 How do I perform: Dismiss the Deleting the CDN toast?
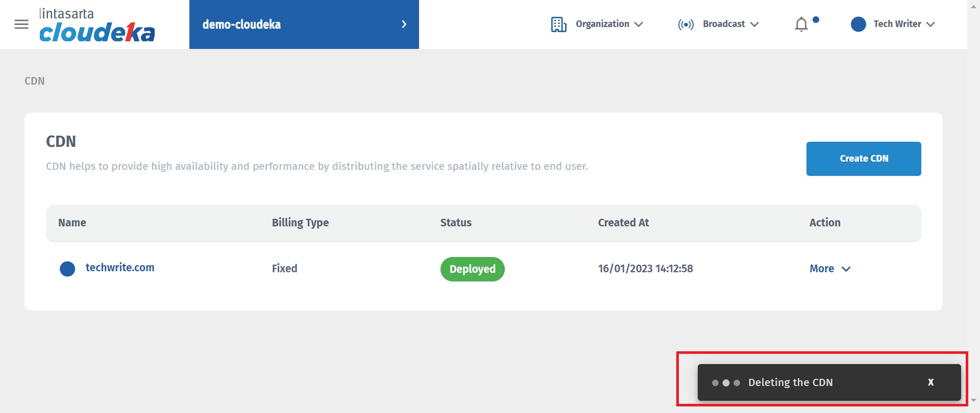tap(930, 382)
